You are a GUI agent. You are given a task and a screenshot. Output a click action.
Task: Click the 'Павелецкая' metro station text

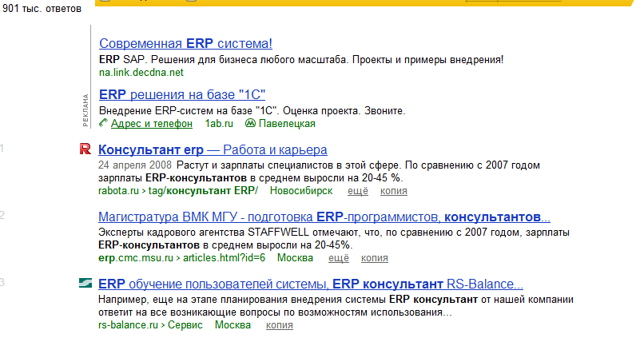tap(287, 124)
